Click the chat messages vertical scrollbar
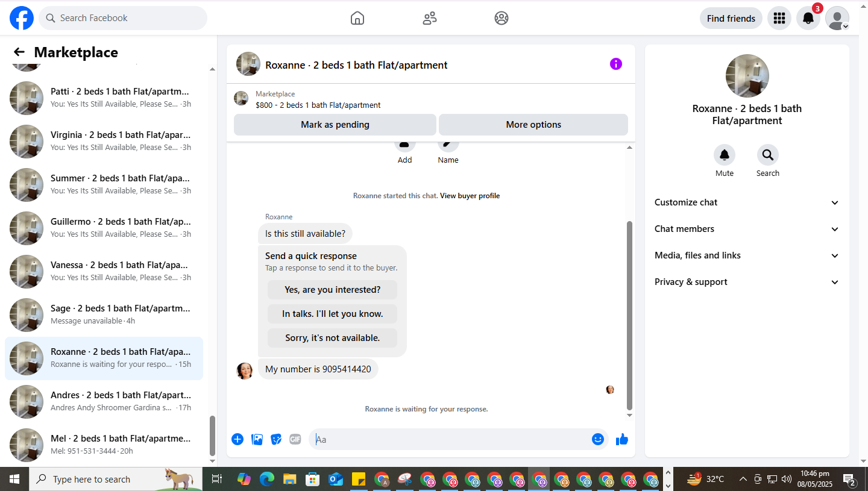 630,315
